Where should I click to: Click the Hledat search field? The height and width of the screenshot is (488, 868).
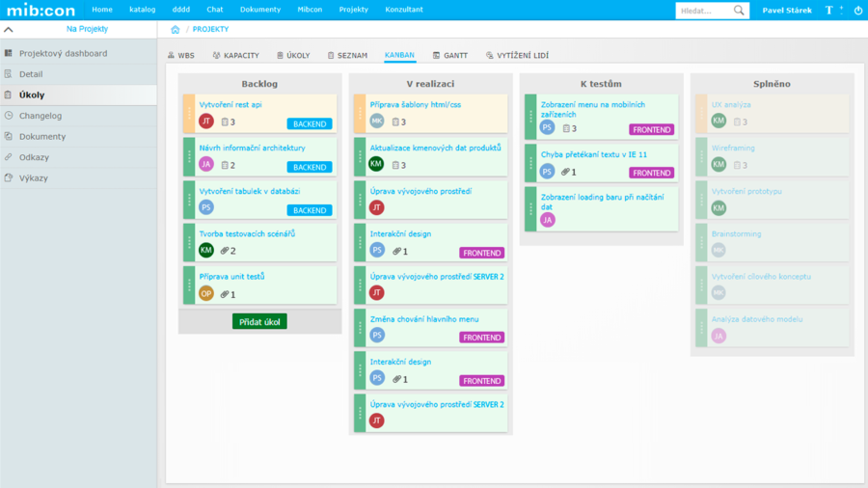(x=704, y=11)
